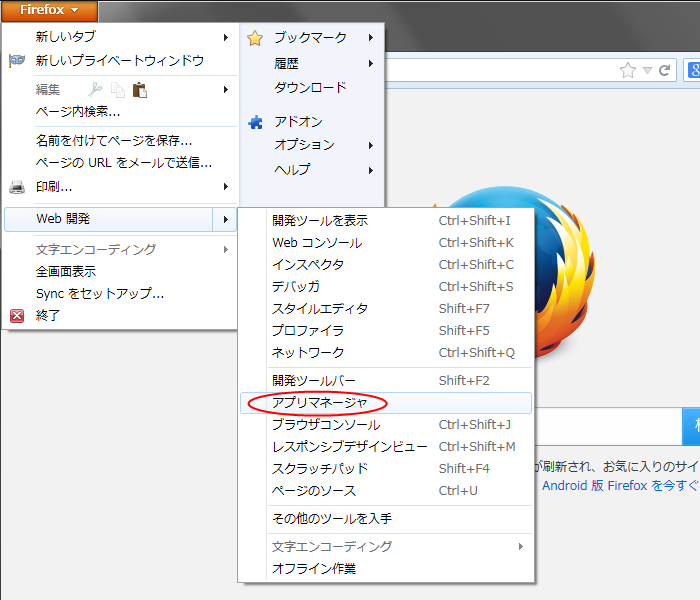This screenshot has width=700, height=600.
Task: Open the address bar history dropdown arrow
Action: [647, 70]
